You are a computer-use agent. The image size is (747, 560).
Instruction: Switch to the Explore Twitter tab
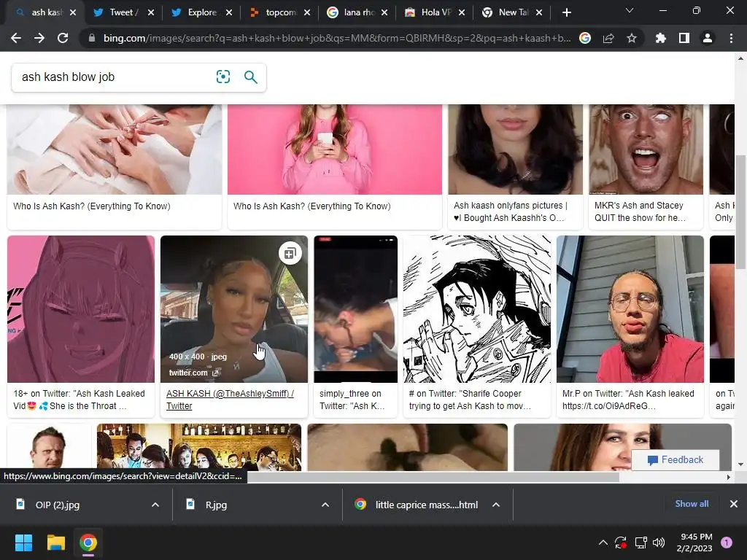click(202, 12)
